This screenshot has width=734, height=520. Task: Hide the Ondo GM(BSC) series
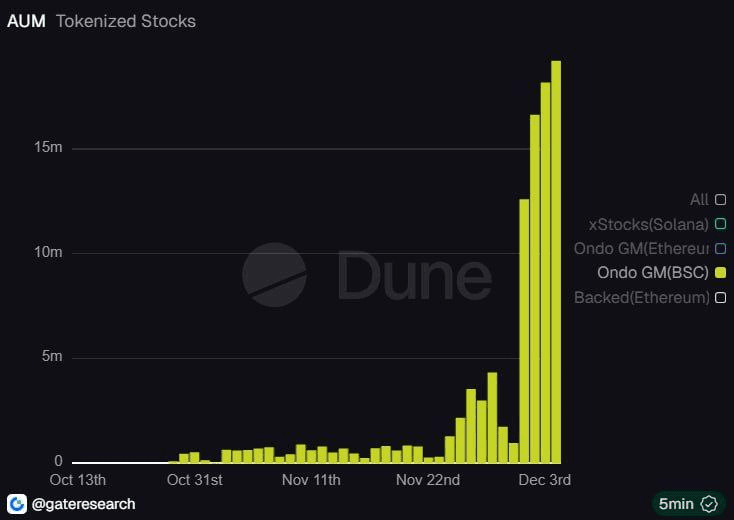720,273
